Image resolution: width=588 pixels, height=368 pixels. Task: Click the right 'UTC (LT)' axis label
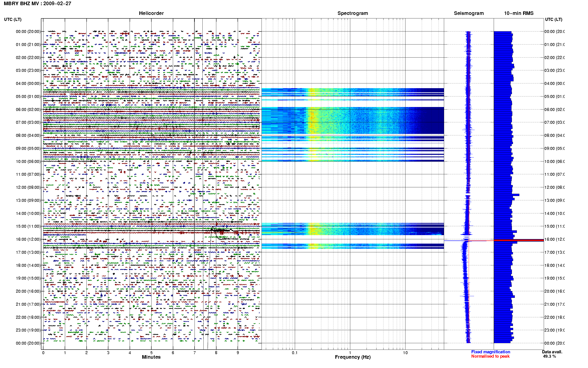(553, 19)
